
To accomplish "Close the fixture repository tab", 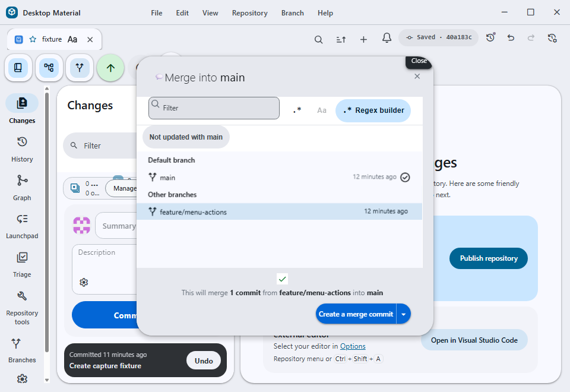I will pyautogui.click(x=90, y=39).
